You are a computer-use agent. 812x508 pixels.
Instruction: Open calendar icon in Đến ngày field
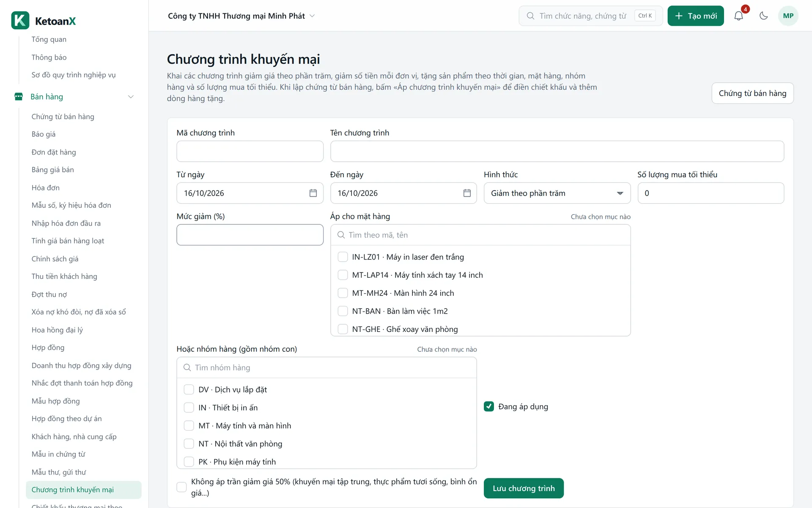(x=467, y=193)
